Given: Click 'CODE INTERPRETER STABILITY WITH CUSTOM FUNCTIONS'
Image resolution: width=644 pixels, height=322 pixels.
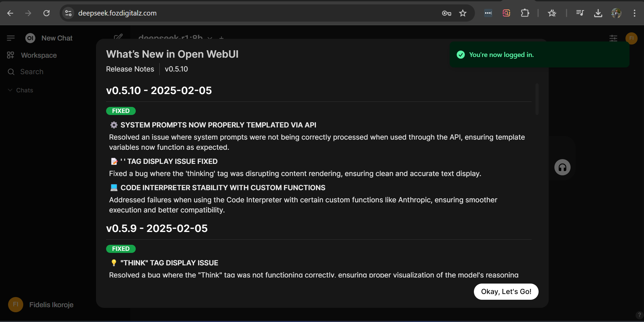Looking at the screenshot, I should point(223,188).
